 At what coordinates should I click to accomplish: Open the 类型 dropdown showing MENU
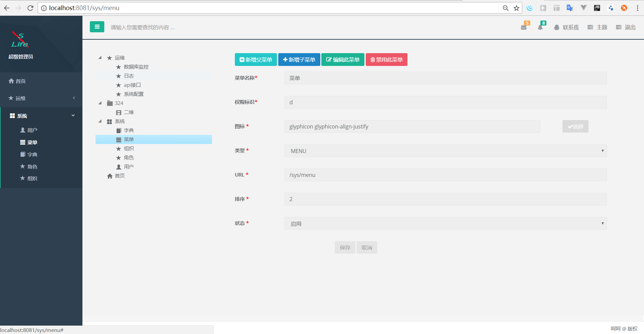tap(445, 151)
